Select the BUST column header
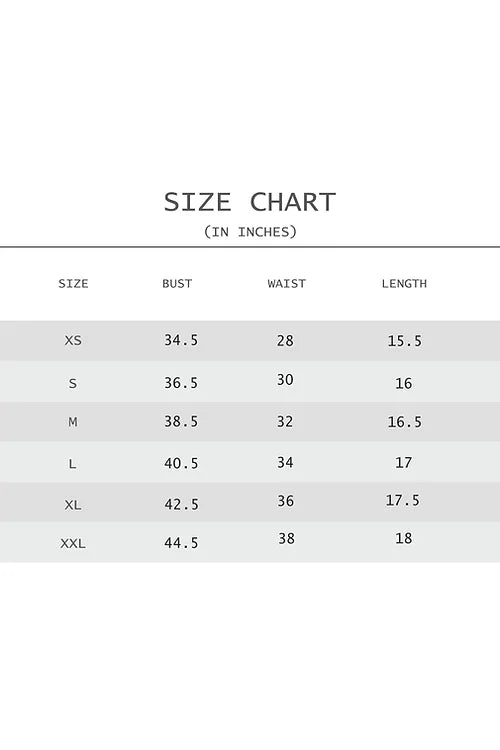Screen dimensions: 500x750 (x=177, y=284)
